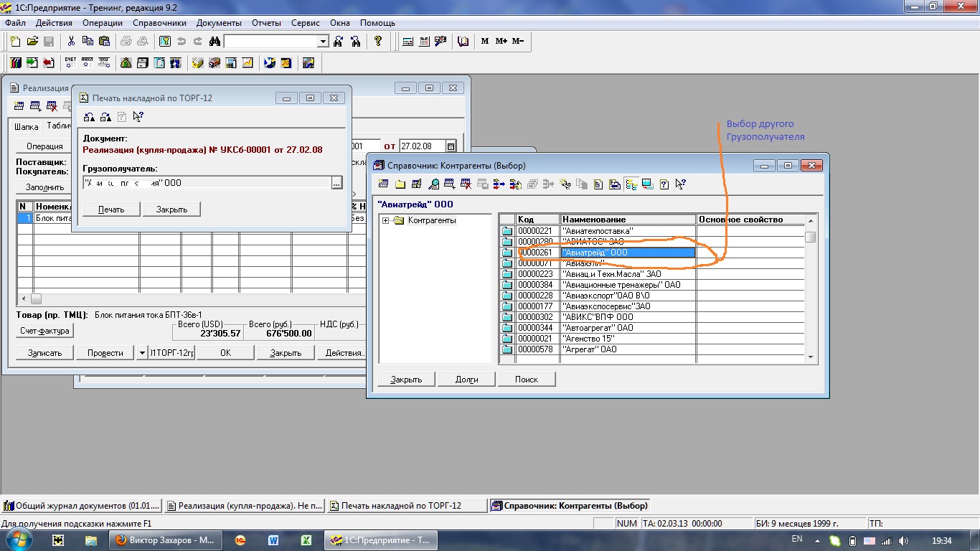Open the calendar icon in main toolbar

[x=424, y=42]
